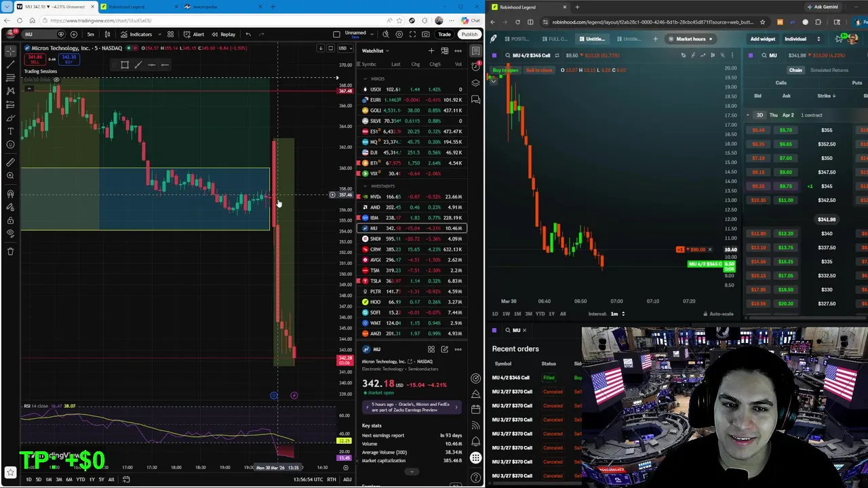Toggle lock all drawings
Image resolution: width=868 pixels, height=488 pixels.
coord(10,220)
